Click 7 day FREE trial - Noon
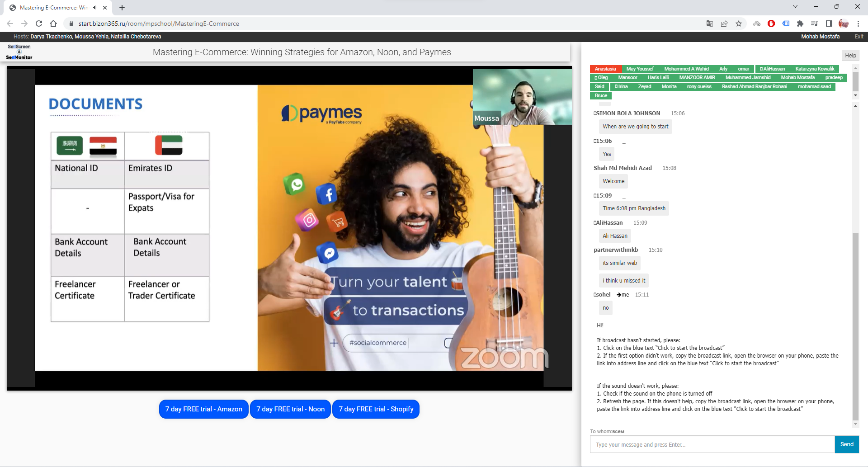This screenshot has height=467, width=868. coord(290,409)
